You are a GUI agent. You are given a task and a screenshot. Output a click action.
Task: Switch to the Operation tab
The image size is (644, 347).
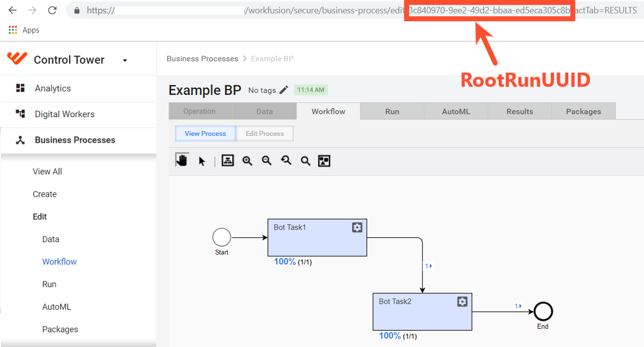click(200, 111)
